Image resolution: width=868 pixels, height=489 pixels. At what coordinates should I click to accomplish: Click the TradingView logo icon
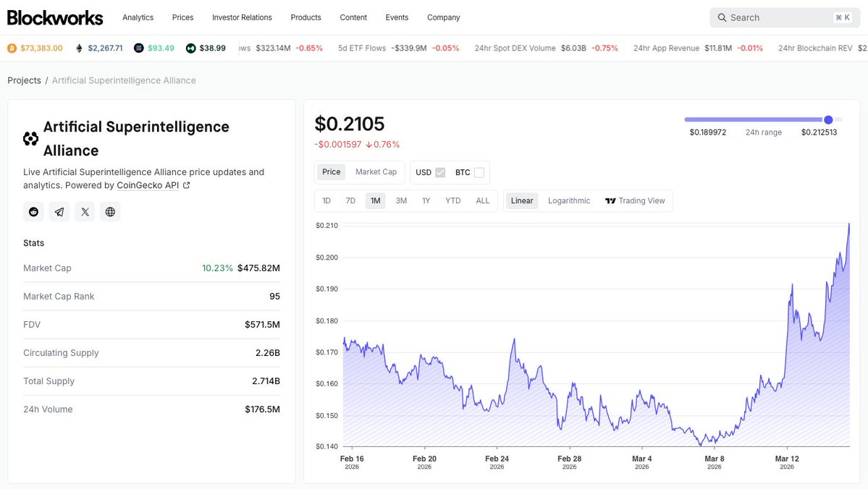[x=610, y=201]
